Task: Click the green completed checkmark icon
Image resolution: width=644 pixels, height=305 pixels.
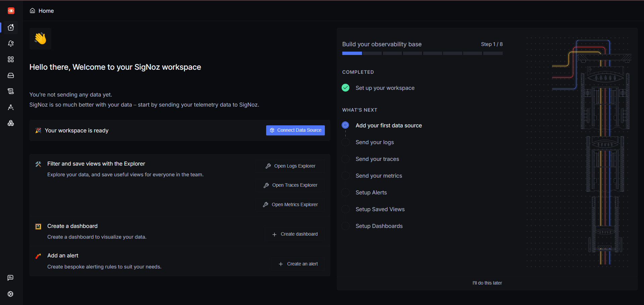Action: point(346,88)
